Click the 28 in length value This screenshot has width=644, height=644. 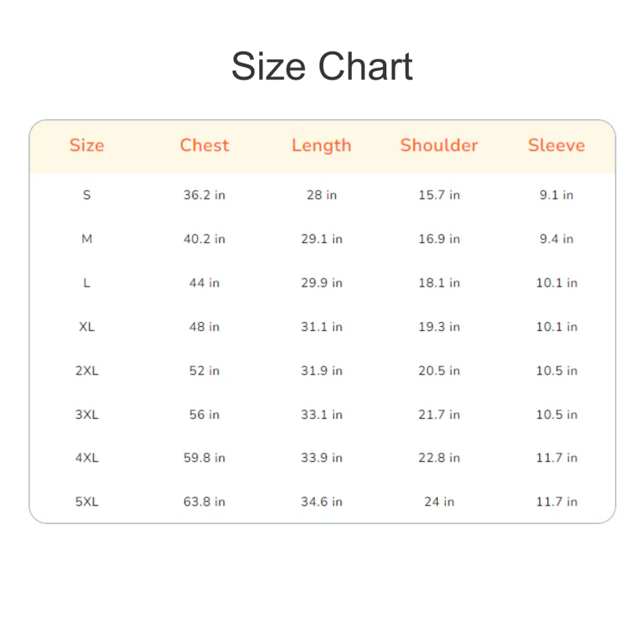[321, 195]
